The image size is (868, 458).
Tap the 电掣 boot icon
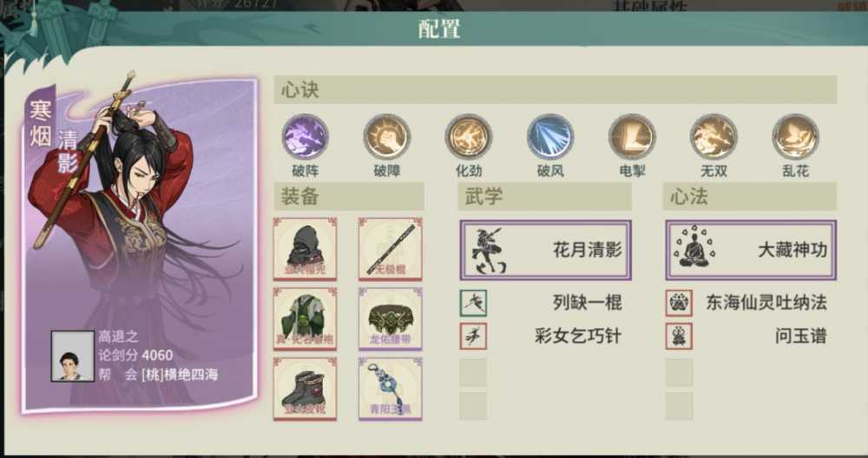pyautogui.click(x=632, y=137)
